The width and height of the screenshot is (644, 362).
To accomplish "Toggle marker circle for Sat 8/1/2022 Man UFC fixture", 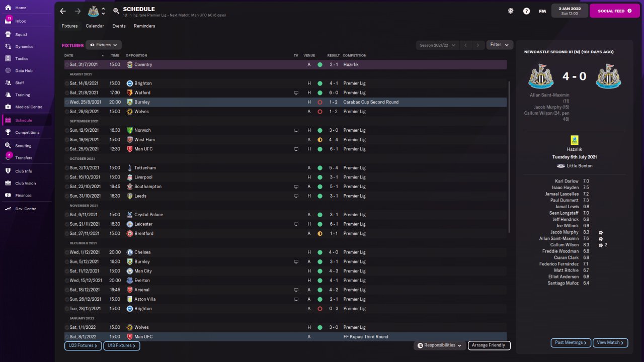I will pyautogui.click(x=67, y=337).
